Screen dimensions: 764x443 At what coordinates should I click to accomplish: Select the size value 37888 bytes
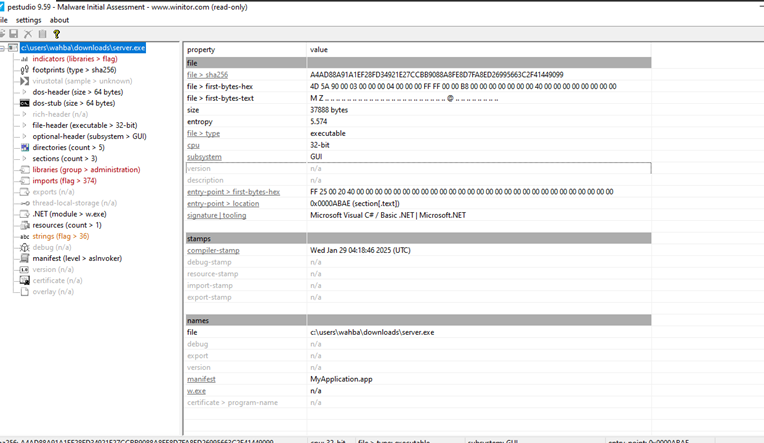329,110
